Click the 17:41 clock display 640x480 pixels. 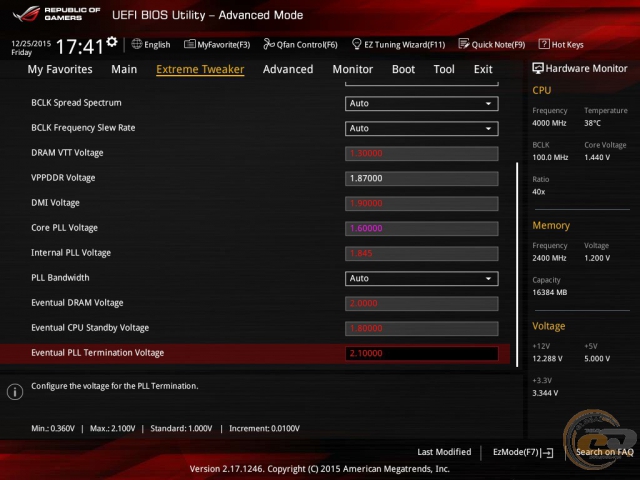[80, 46]
